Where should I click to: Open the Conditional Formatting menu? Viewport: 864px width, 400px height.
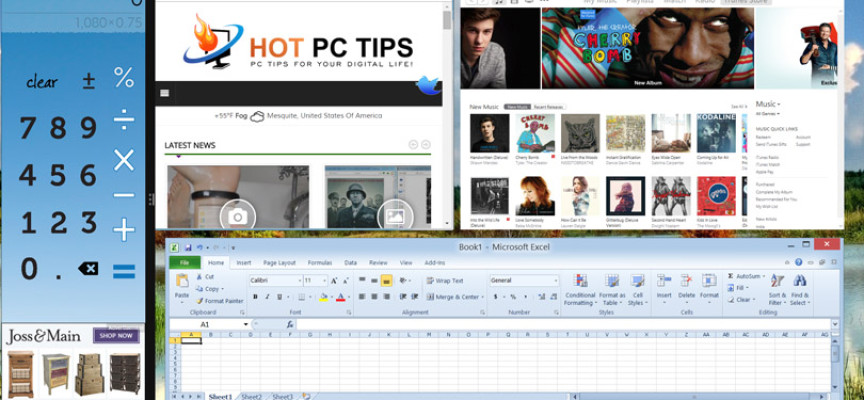[x=580, y=290]
